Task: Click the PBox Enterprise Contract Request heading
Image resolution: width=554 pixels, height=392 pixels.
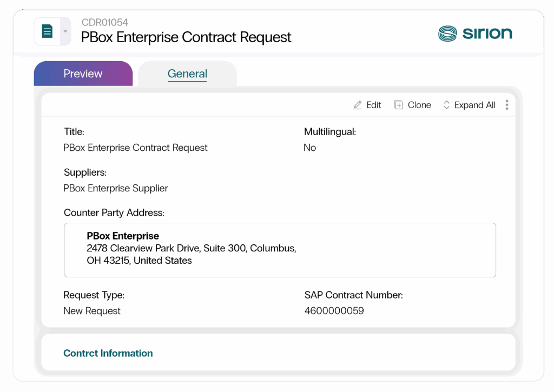Action: pos(186,37)
